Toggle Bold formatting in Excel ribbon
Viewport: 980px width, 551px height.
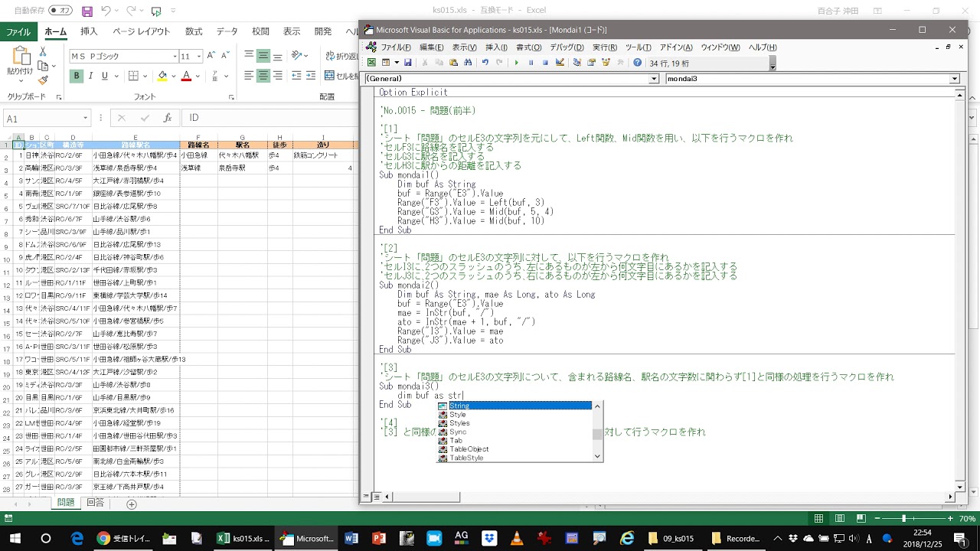click(x=77, y=76)
